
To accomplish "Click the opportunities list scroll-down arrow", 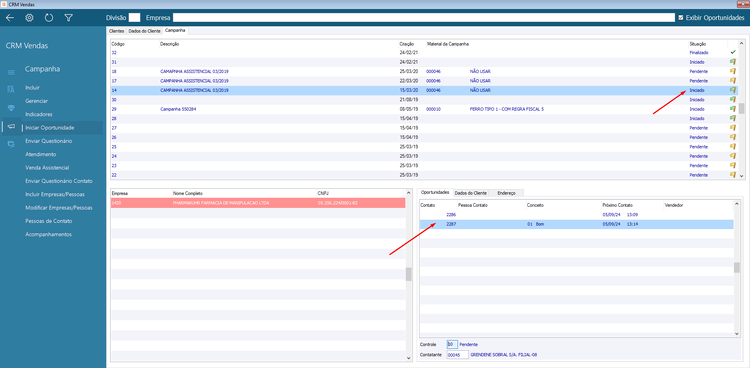I will tap(737, 333).
